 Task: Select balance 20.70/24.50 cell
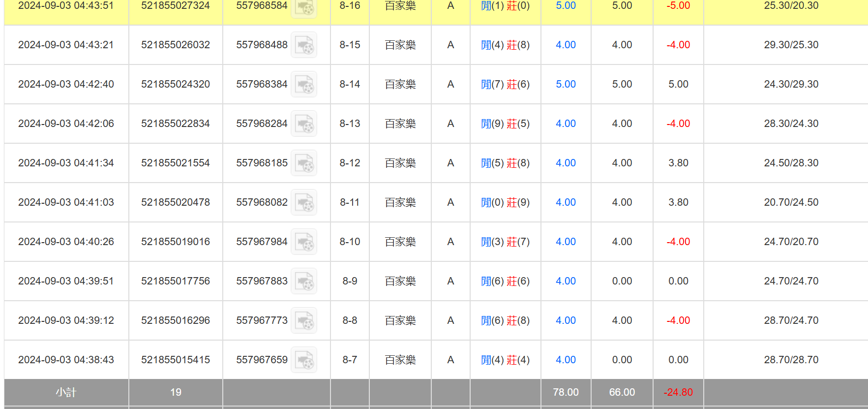pos(791,202)
